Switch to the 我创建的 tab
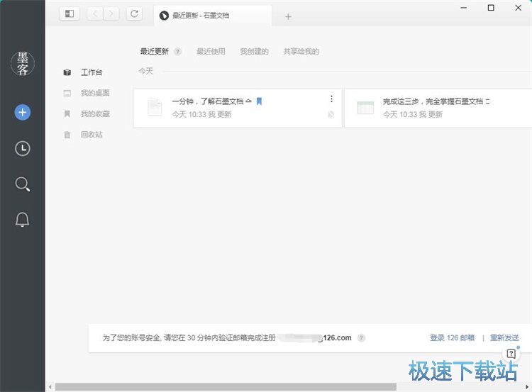This screenshot has height=392, width=532. coord(254,52)
